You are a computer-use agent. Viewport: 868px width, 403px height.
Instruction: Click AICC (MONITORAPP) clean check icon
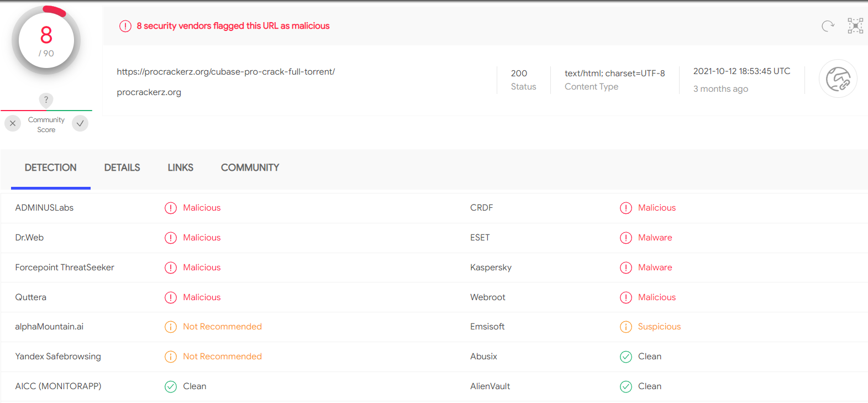pos(171,386)
